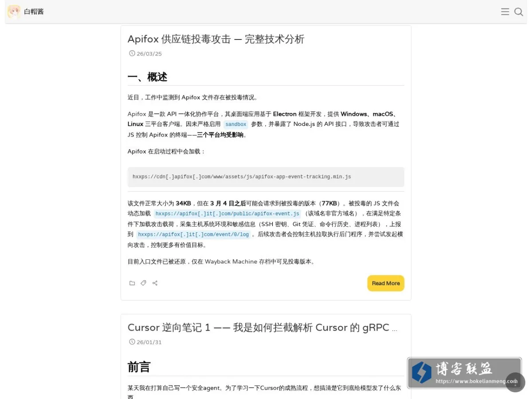
Task: Click the bold word Electron
Action: tap(285, 114)
